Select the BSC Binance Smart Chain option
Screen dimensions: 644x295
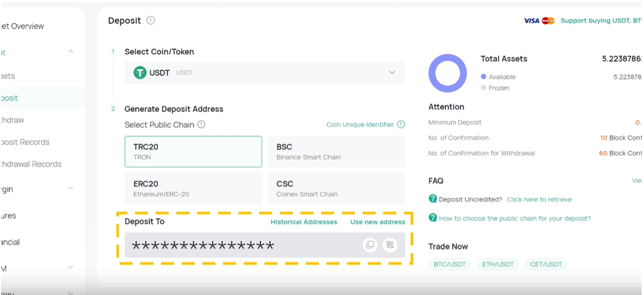[x=336, y=152]
